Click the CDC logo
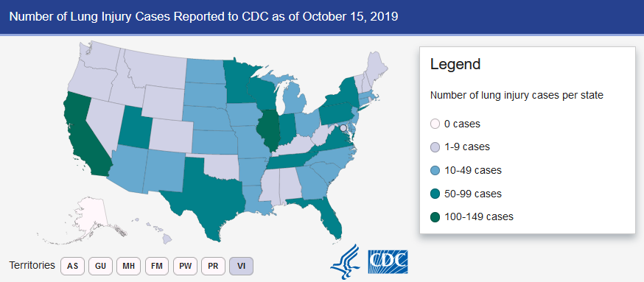This screenshot has height=282, width=644. pyautogui.click(x=388, y=262)
